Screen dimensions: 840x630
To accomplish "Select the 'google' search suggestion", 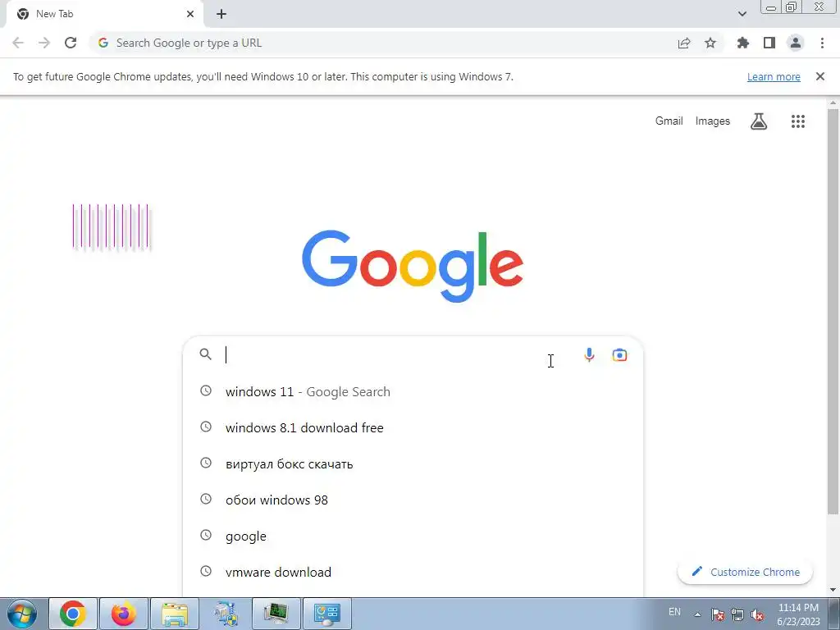I will (x=413, y=536).
